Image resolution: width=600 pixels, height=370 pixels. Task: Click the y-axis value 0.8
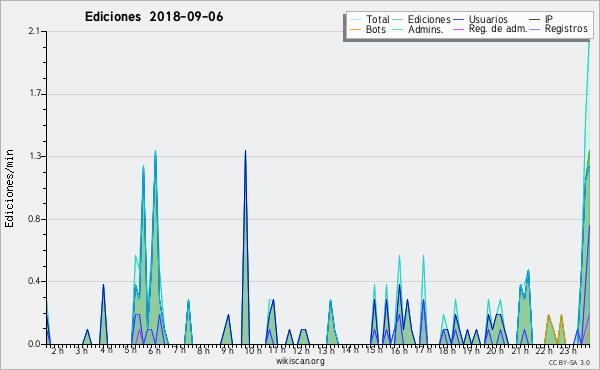[x=34, y=219]
